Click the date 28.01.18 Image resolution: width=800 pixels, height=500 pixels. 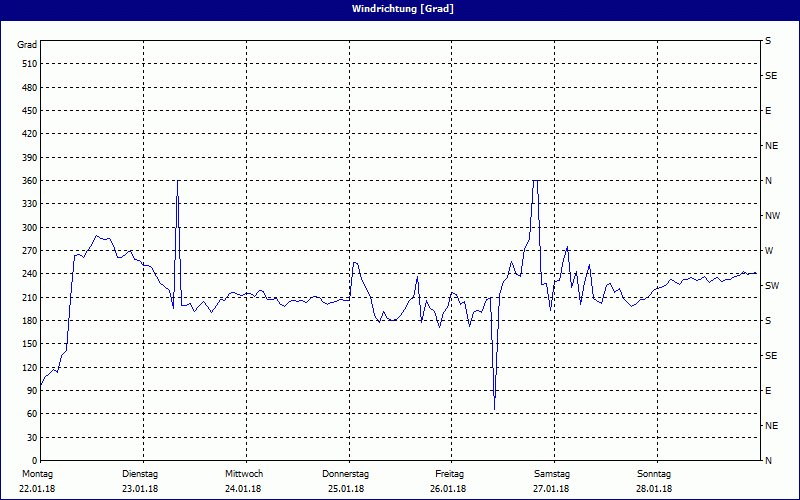pos(654,489)
